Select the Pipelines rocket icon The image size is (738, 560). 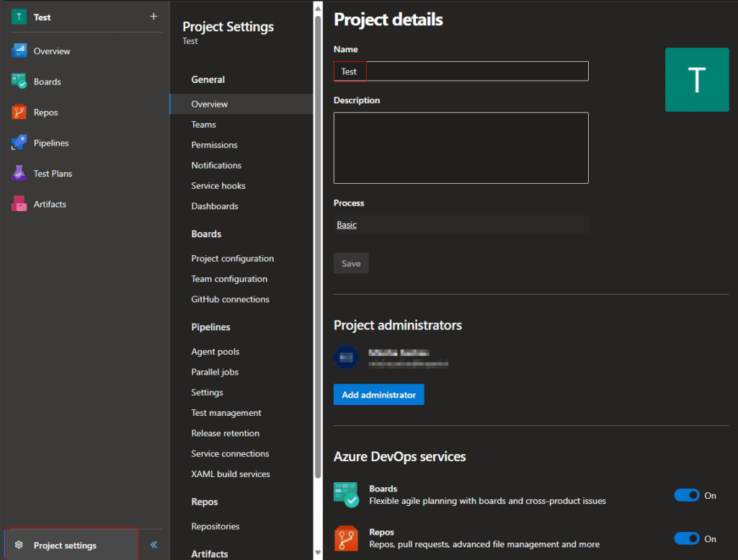pos(19,143)
